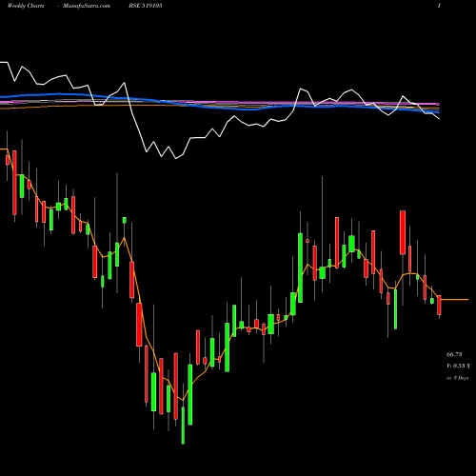Viewport: 476px width, 476px height.
Task: Click the 'MunafaSutra.com' label
Action: coord(87,6)
